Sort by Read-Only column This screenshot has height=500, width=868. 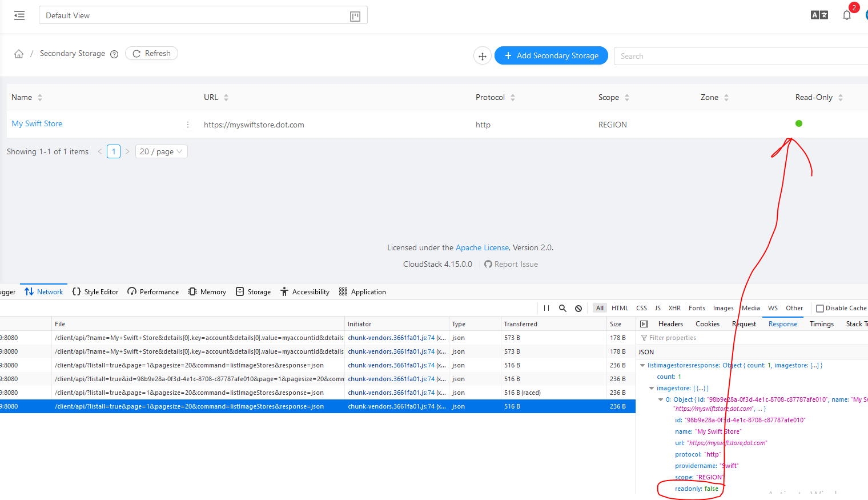coord(841,98)
